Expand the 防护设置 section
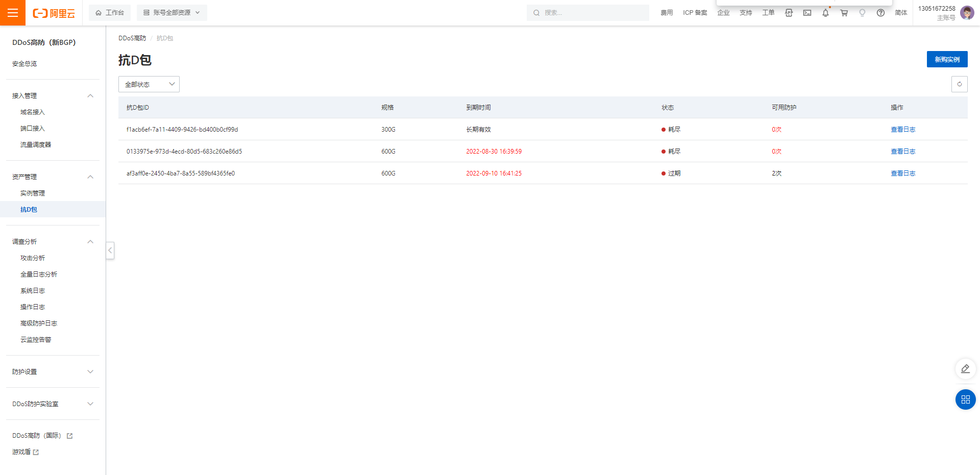The height and width of the screenshot is (475, 980). coord(90,372)
